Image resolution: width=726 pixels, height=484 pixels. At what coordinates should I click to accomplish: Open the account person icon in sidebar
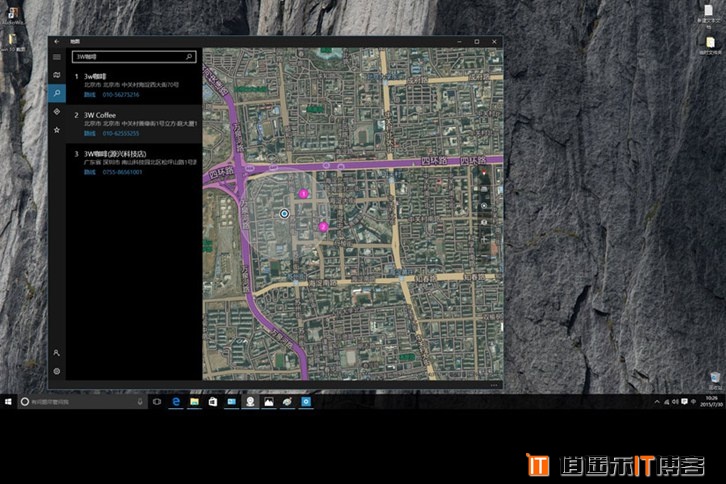coord(56,353)
